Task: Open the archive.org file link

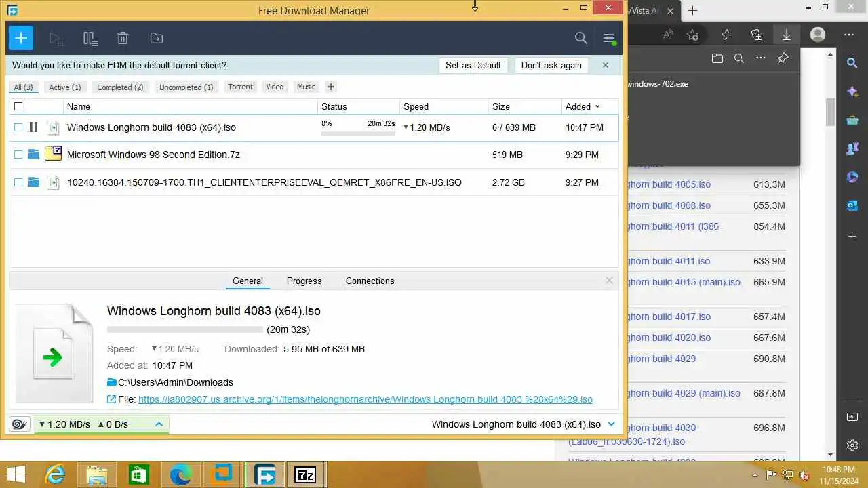Action: (x=366, y=399)
